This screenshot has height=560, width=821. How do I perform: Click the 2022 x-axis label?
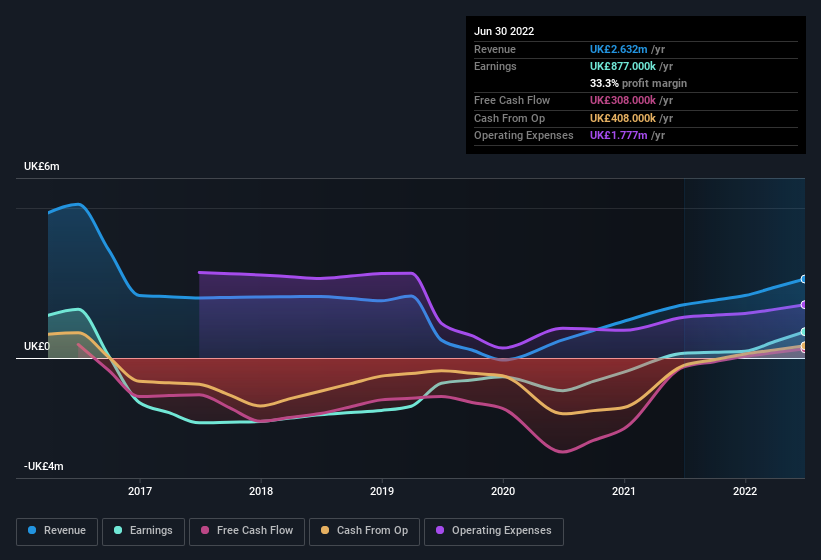(x=745, y=491)
